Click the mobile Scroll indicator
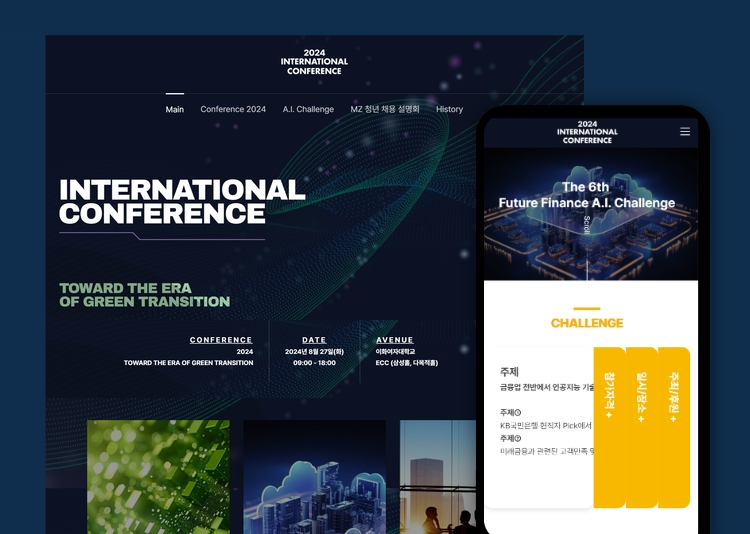The width and height of the screenshot is (750, 534). pyautogui.click(x=586, y=225)
